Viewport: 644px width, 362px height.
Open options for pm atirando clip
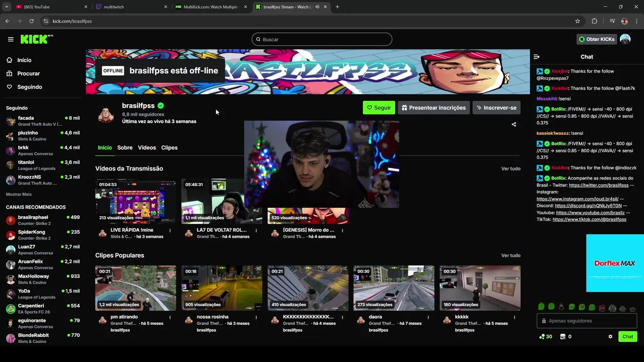170,317
